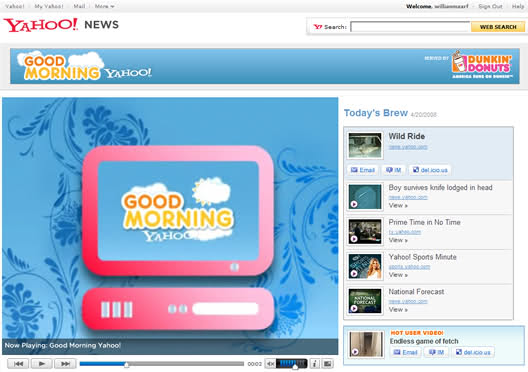This screenshot has height=372, width=528.
Task: Focus the web search text field
Action: pos(410,27)
